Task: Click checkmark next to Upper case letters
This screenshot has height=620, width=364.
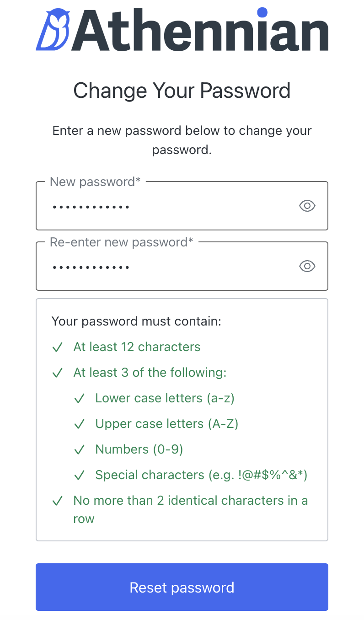Action: click(80, 424)
